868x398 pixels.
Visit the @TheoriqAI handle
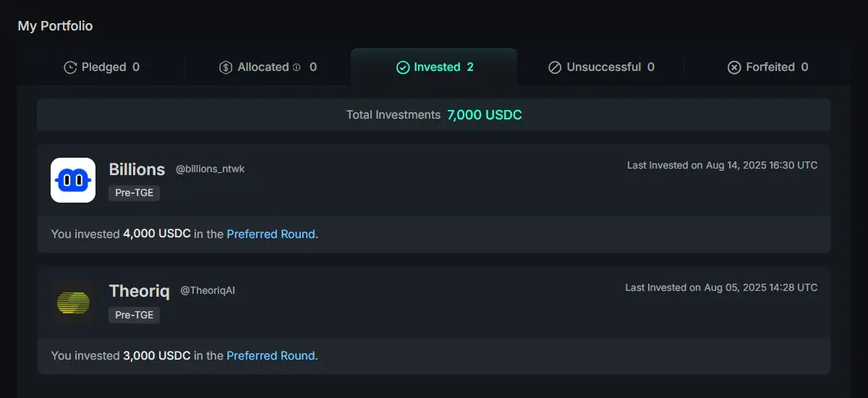[x=208, y=291]
